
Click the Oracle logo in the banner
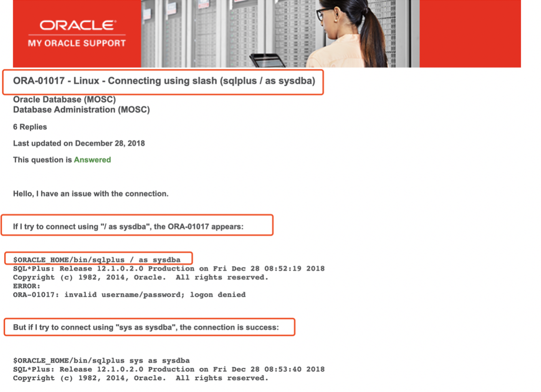coord(78,25)
